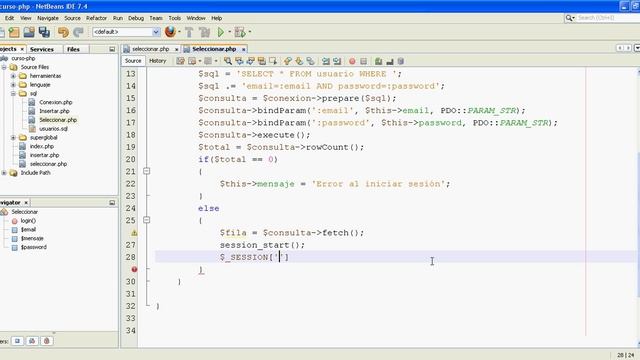Collapse code fold at line 25
The width and height of the screenshot is (640, 360).
[x=147, y=220]
